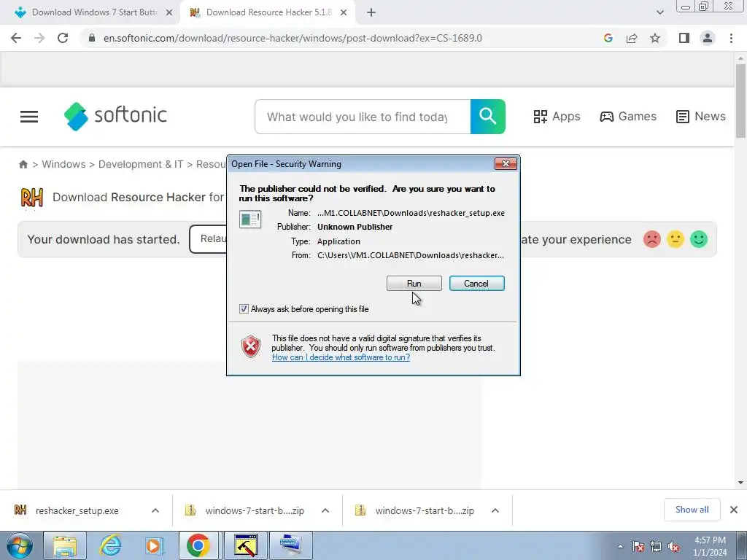Click the Softonic logo

point(115,116)
